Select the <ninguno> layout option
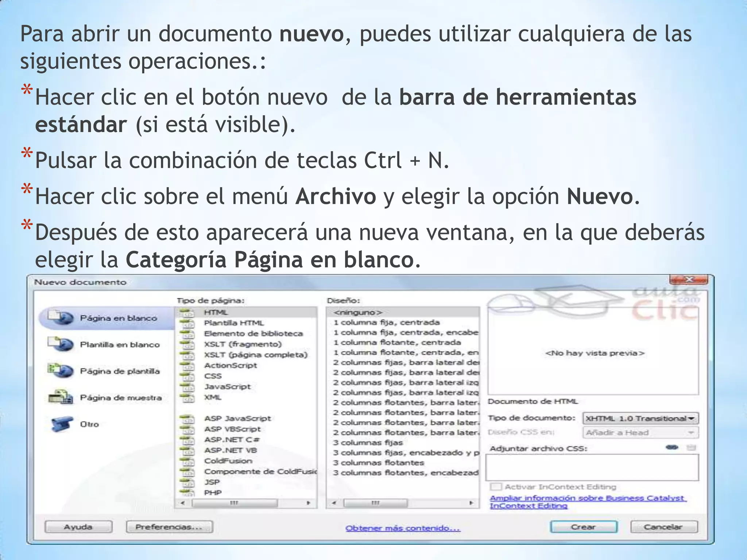 pyautogui.click(x=403, y=312)
